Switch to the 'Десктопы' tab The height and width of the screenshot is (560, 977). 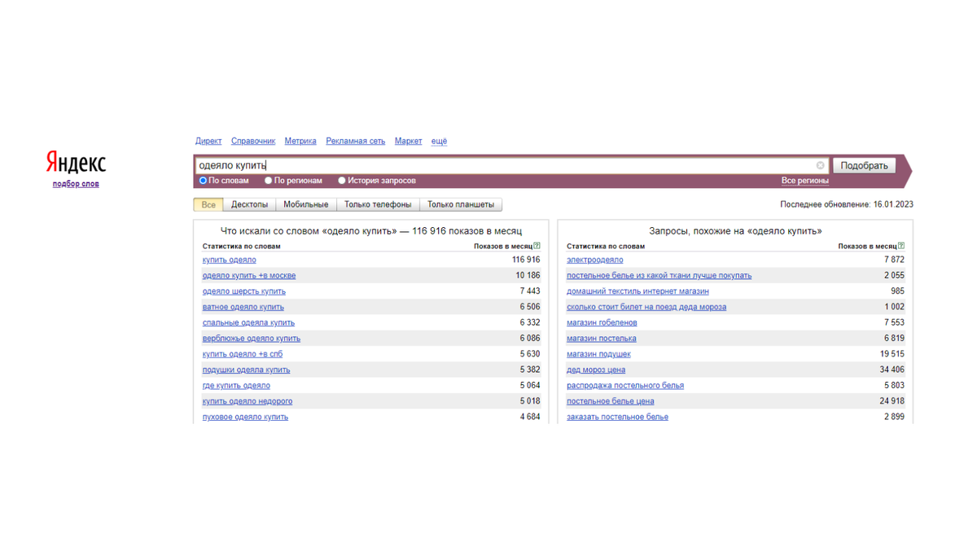click(249, 204)
